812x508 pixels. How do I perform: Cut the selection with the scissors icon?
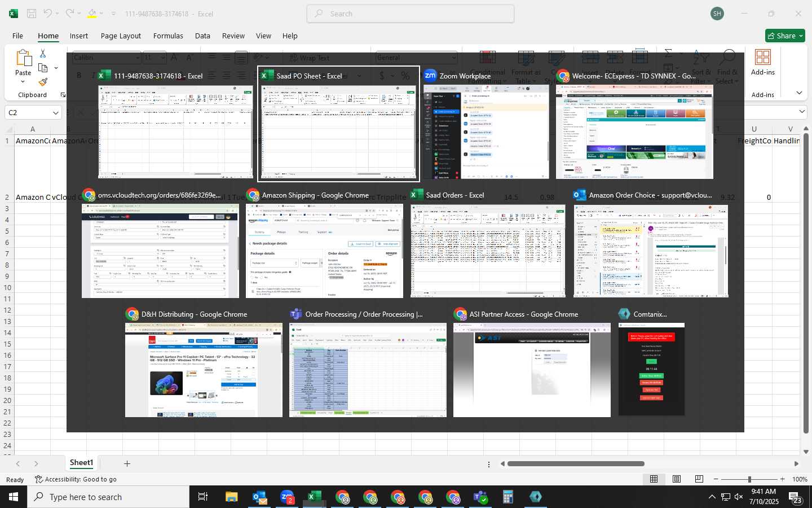click(x=43, y=53)
